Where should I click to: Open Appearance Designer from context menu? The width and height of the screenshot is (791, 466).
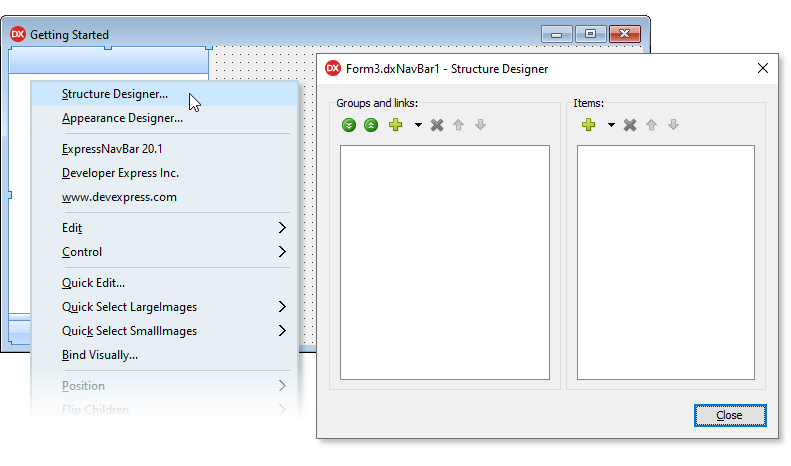point(122,118)
